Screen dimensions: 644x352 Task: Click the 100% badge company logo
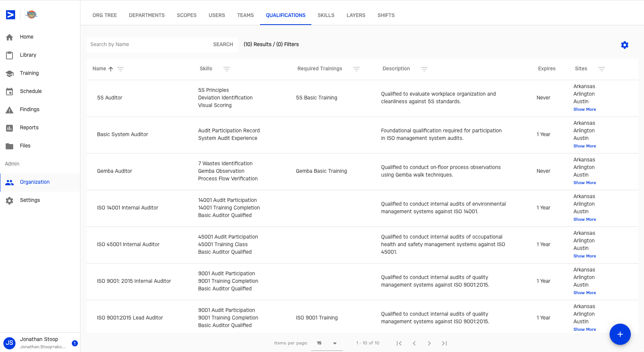click(x=31, y=15)
